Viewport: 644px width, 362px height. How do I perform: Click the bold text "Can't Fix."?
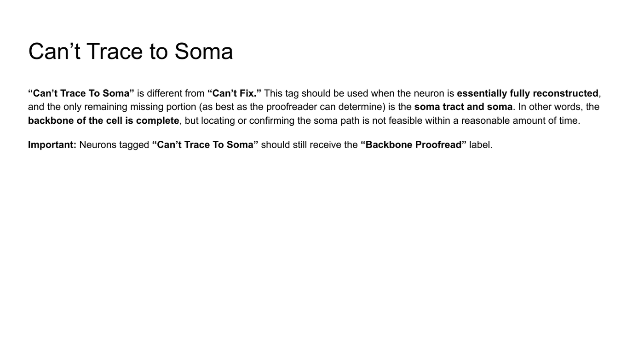234,93
